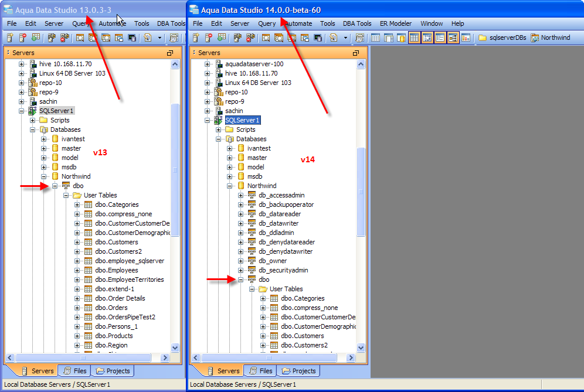
Task: Click unregister server icon in v13 toolbar
Action: [x=23, y=38]
